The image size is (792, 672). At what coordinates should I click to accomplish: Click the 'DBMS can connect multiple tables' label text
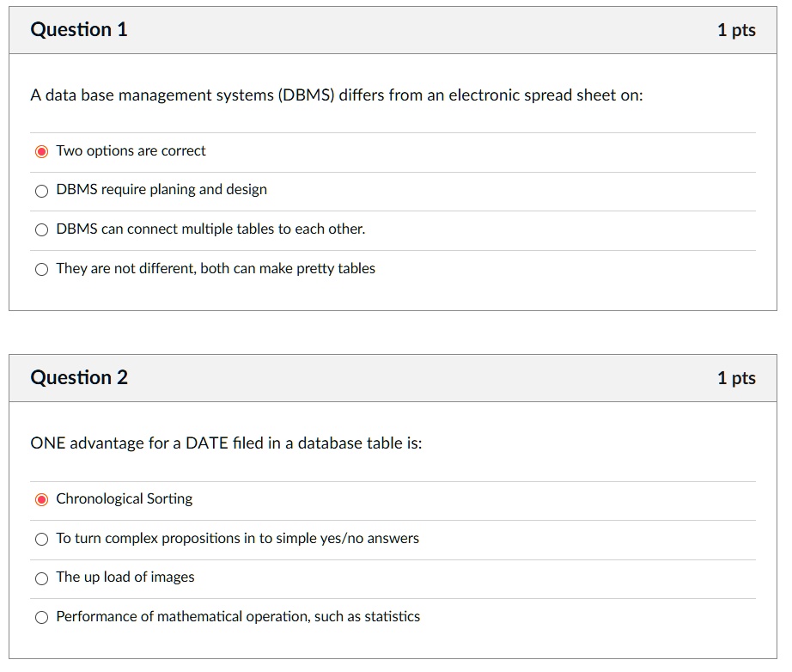pyautogui.click(x=210, y=229)
